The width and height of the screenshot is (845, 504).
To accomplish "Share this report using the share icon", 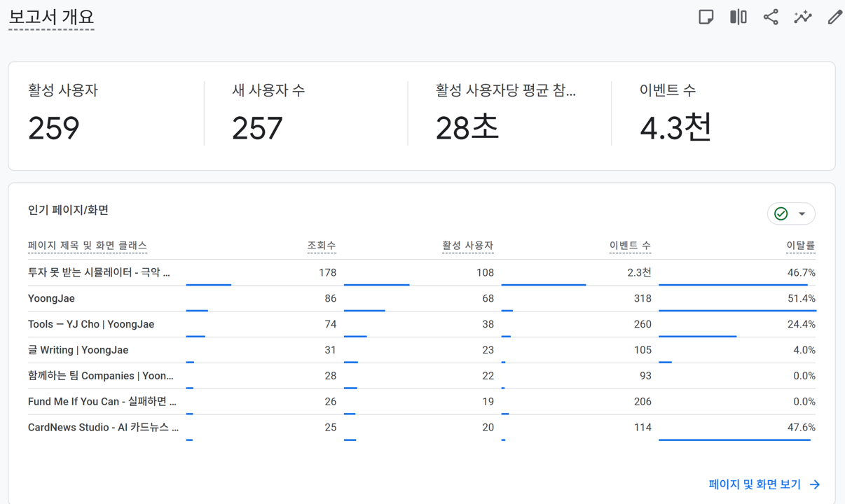I will 771,16.
